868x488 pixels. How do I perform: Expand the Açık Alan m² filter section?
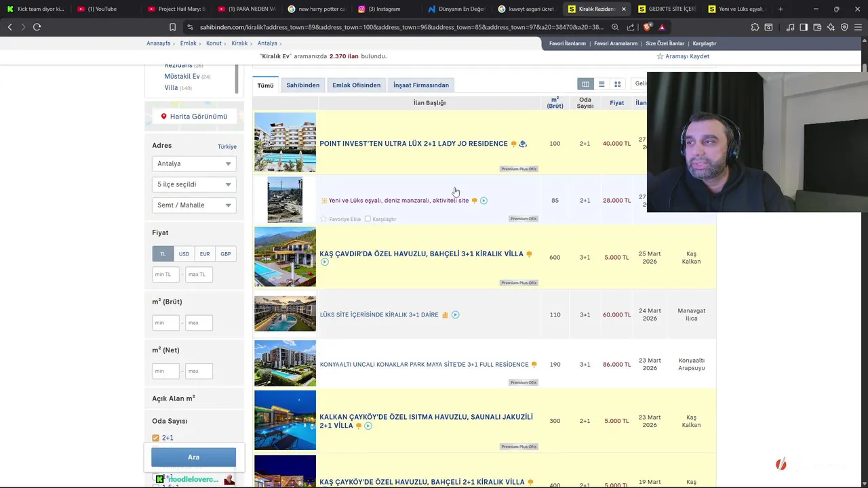pos(194,399)
